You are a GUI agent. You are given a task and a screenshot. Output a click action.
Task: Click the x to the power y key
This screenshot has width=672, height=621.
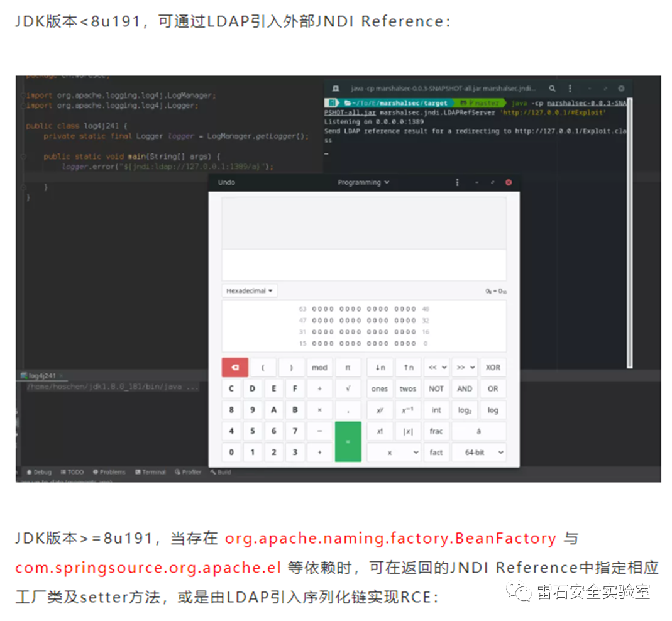[x=380, y=410]
